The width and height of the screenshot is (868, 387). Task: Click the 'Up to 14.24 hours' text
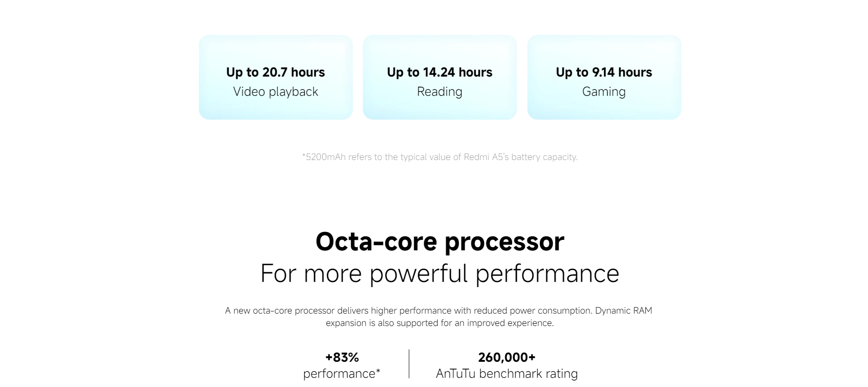point(439,72)
